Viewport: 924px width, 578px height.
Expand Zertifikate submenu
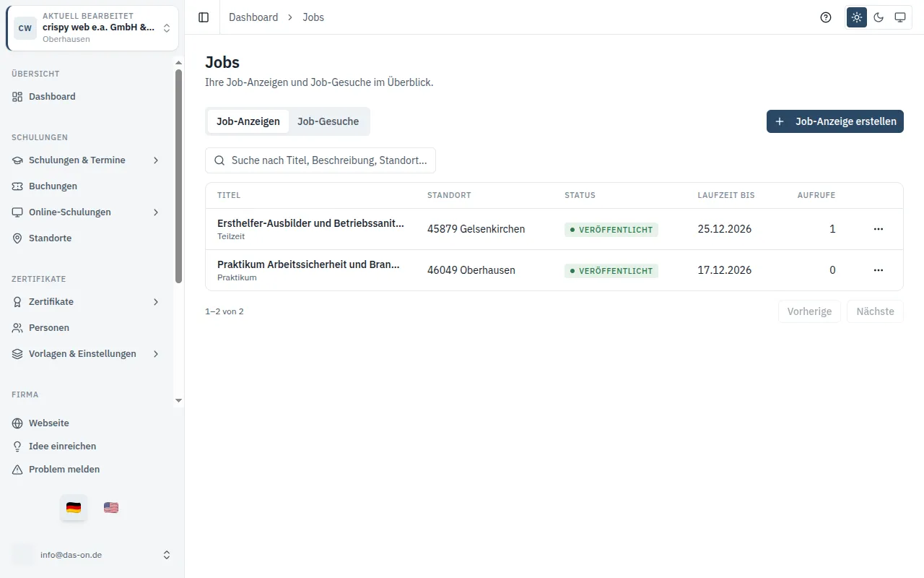(87, 302)
